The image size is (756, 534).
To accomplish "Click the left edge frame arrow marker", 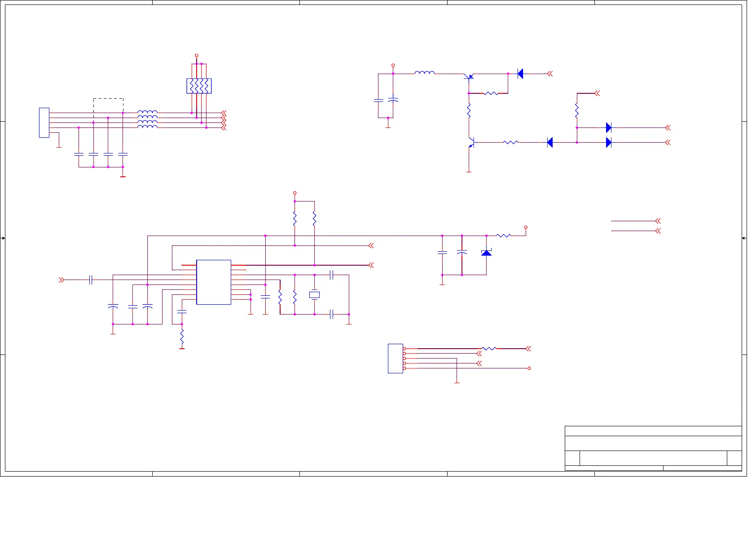I will 3,238.
